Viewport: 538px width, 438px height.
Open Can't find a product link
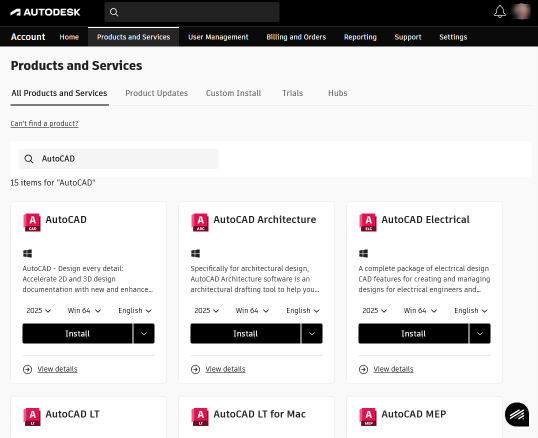[x=44, y=123]
